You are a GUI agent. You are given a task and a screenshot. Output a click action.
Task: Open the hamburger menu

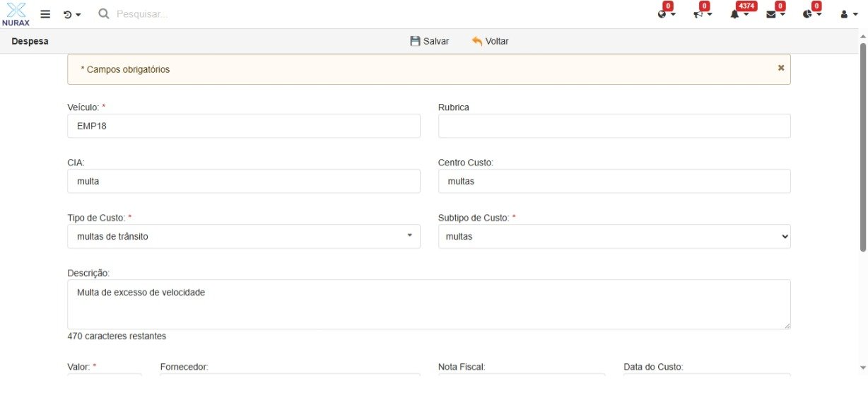pyautogui.click(x=45, y=14)
